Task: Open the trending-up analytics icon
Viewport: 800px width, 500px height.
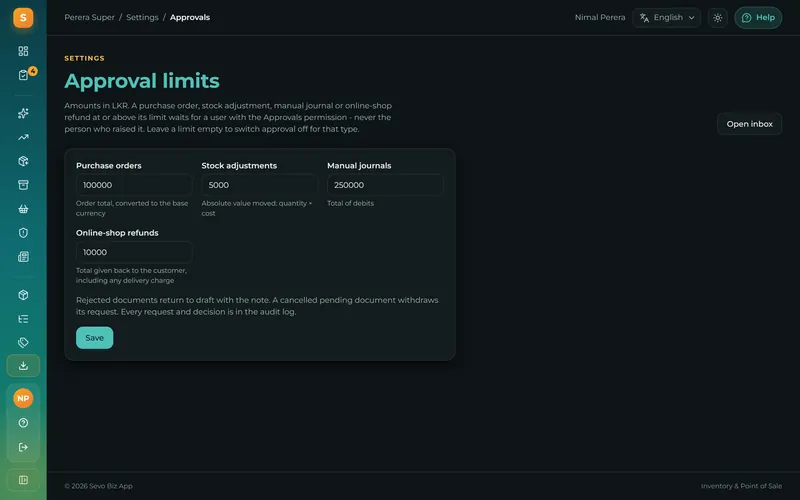Action: point(23,137)
